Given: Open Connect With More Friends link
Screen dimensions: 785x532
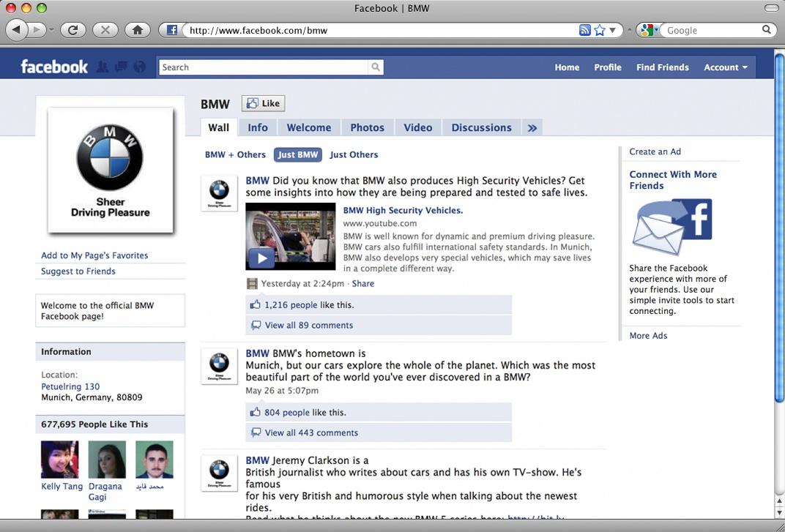Looking at the screenshot, I should [673, 180].
